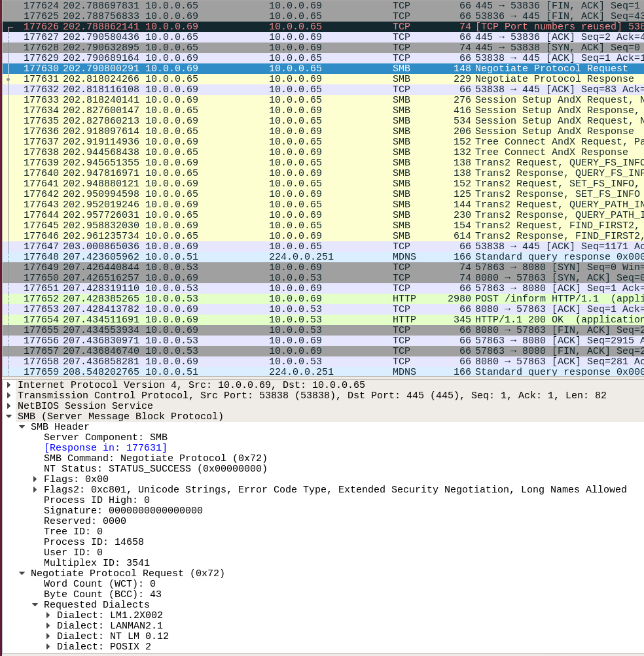Click the Server Component: SMB field
Viewport: 644px width, 656px height.
pos(105,437)
